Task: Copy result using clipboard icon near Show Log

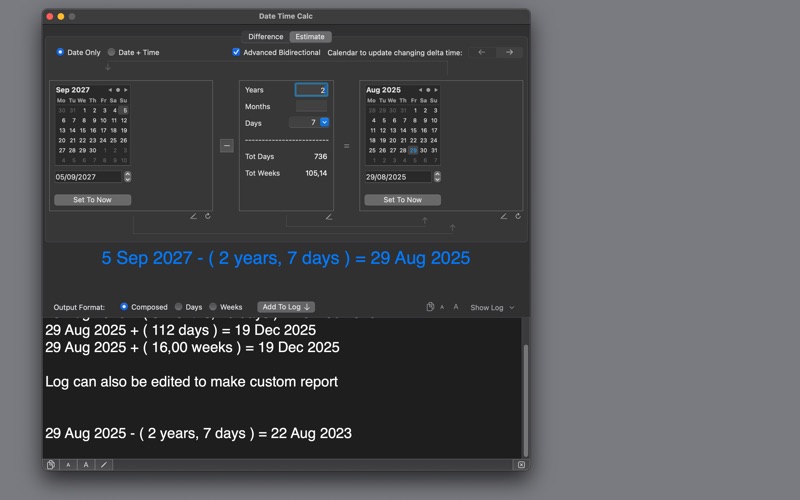Action: [x=430, y=307]
